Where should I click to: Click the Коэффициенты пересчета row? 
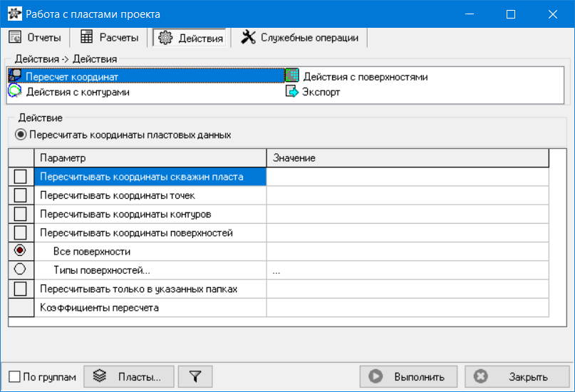(x=150, y=308)
